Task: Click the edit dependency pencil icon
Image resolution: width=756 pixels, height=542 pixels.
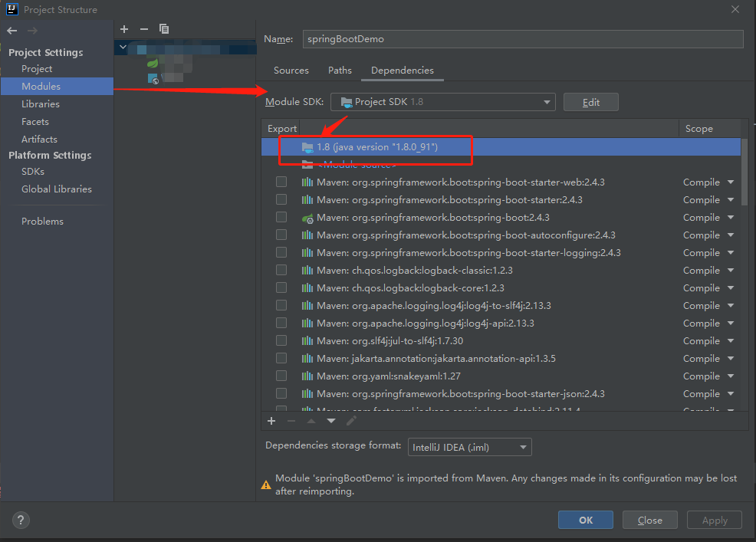Action: click(x=351, y=421)
